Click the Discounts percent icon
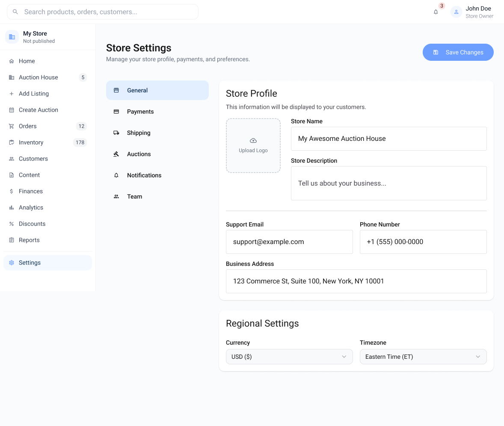Viewport: 504px width, 426px height. pyautogui.click(x=12, y=224)
